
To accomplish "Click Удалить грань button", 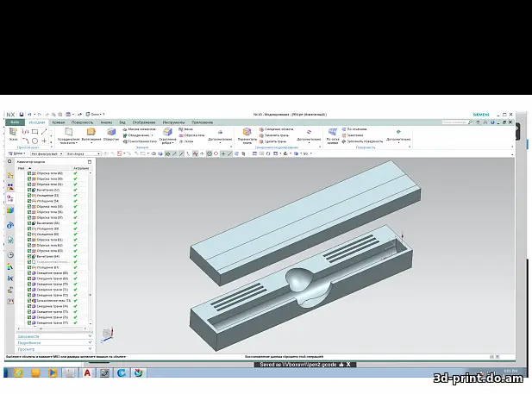I will pos(277,141).
